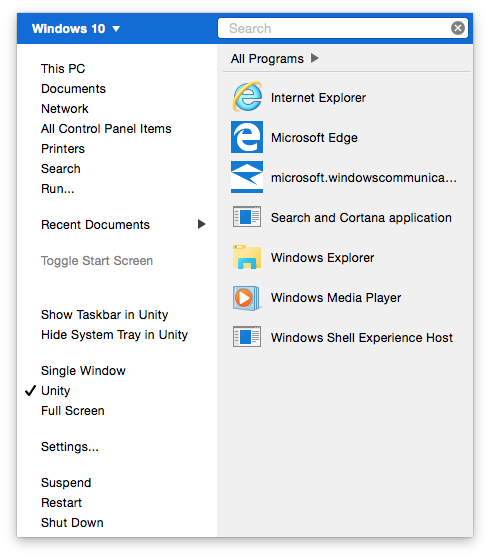Click the Internet Explorer text label
Screen dimensions: 490x558
point(318,98)
